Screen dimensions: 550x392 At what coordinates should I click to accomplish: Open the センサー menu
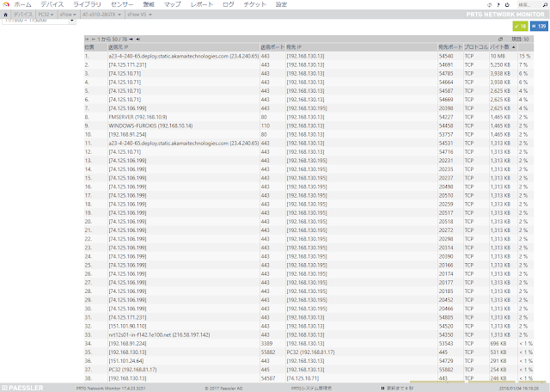[122, 4]
